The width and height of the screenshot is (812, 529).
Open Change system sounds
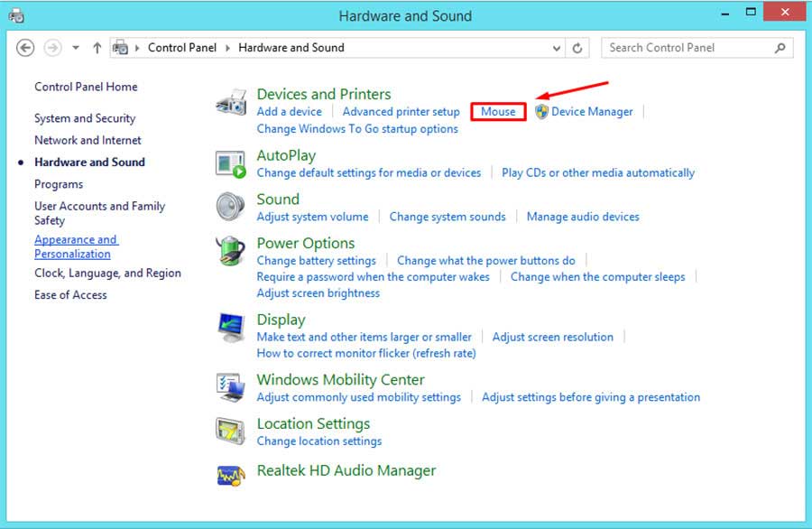pyautogui.click(x=448, y=217)
